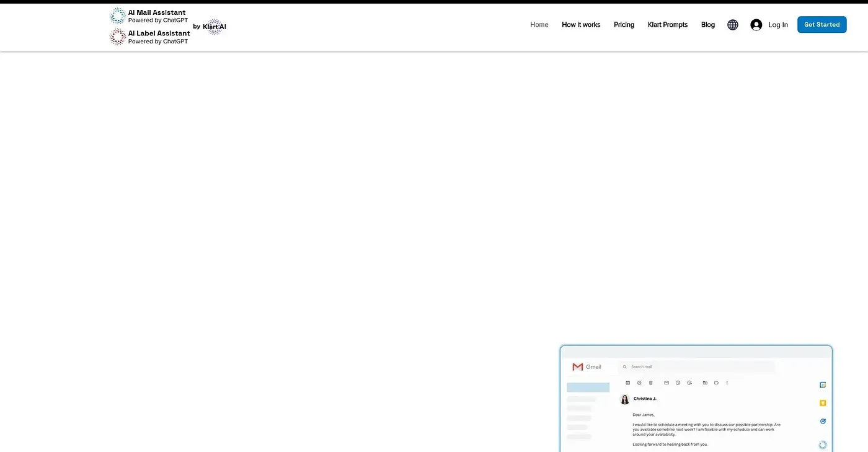Click the AI Mail Assistant title text
The width and height of the screenshot is (868, 452).
(157, 12)
